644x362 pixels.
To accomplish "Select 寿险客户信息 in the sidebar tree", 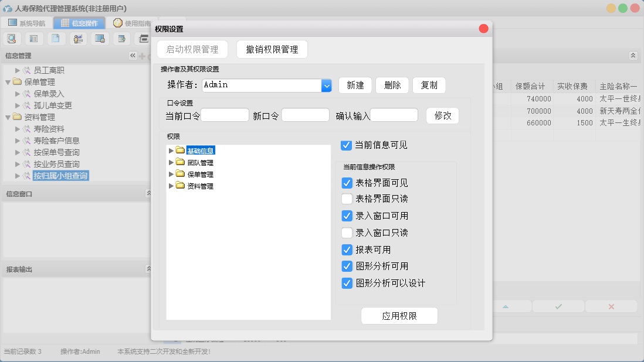I will click(56, 141).
